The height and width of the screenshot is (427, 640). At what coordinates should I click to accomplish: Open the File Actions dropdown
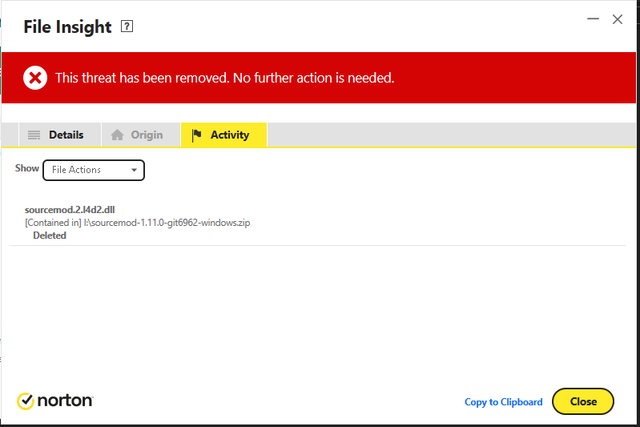tap(93, 170)
